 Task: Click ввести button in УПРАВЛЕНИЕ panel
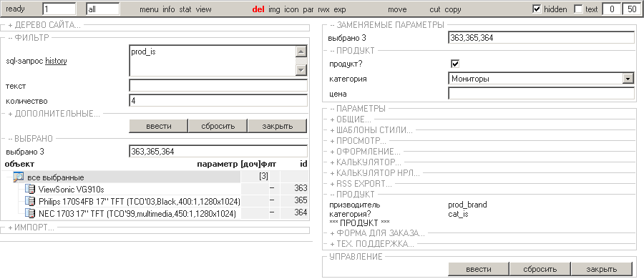pyautogui.click(x=479, y=270)
